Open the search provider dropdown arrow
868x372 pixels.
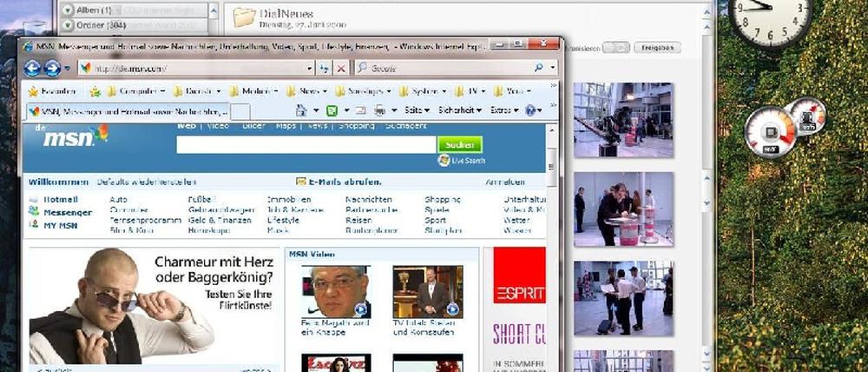tap(552, 68)
